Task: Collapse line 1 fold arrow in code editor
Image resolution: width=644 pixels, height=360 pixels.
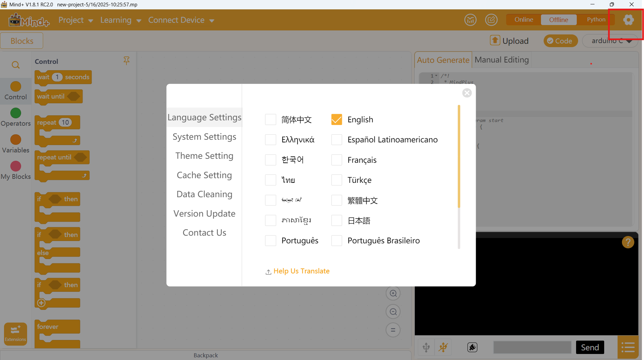Action: pyautogui.click(x=436, y=76)
